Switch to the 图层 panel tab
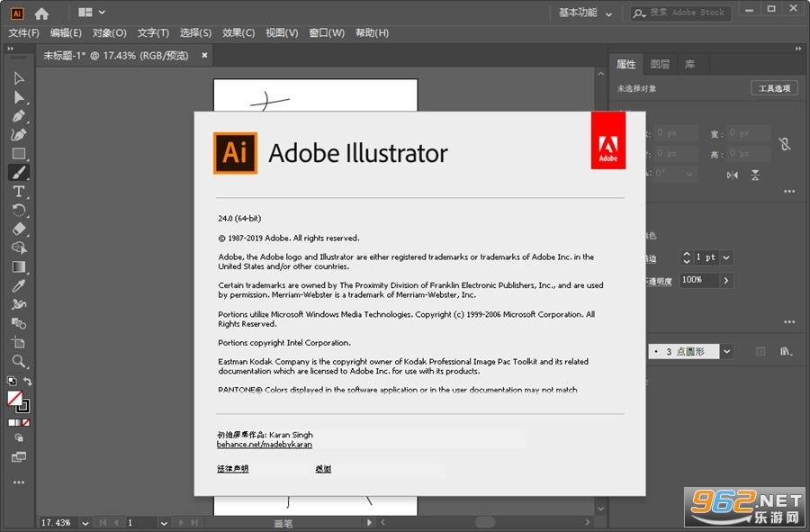The image size is (810, 532). coord(660,64)
